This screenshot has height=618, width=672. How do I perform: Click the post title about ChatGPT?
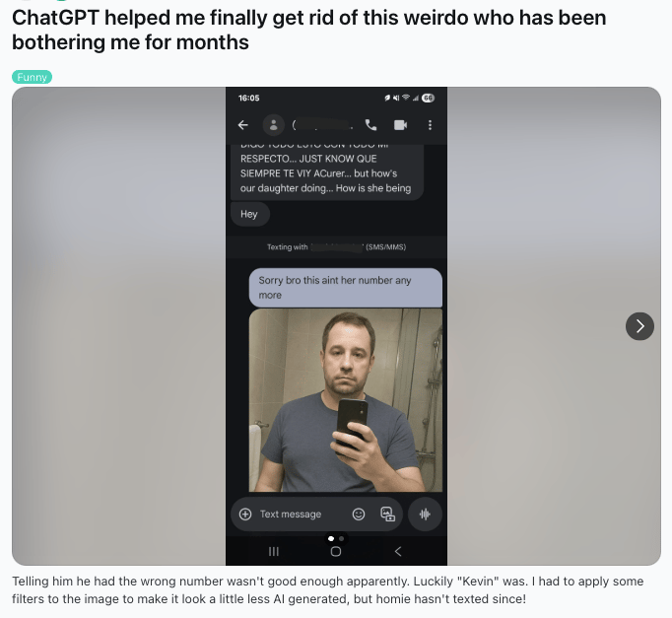tap(309, 30)
